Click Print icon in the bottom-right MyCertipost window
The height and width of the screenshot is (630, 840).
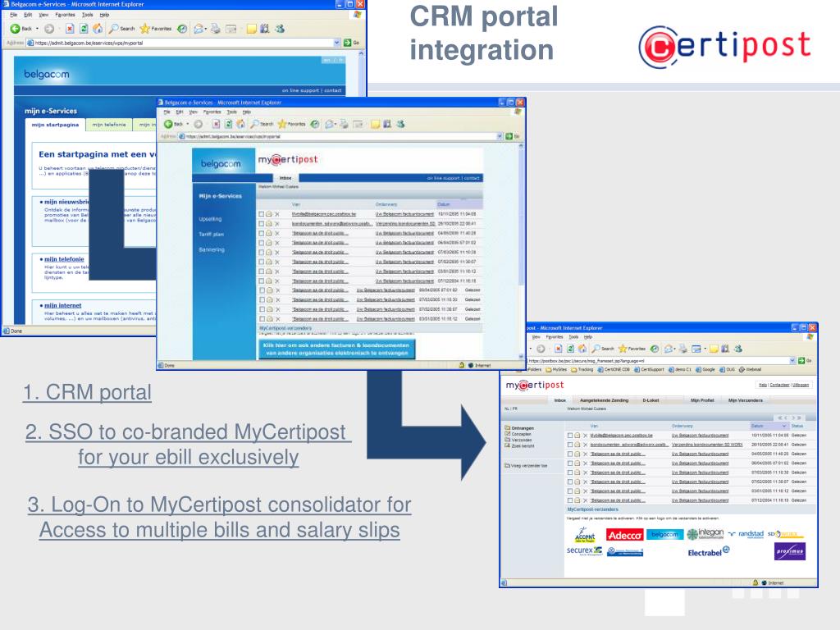[683, 349]
